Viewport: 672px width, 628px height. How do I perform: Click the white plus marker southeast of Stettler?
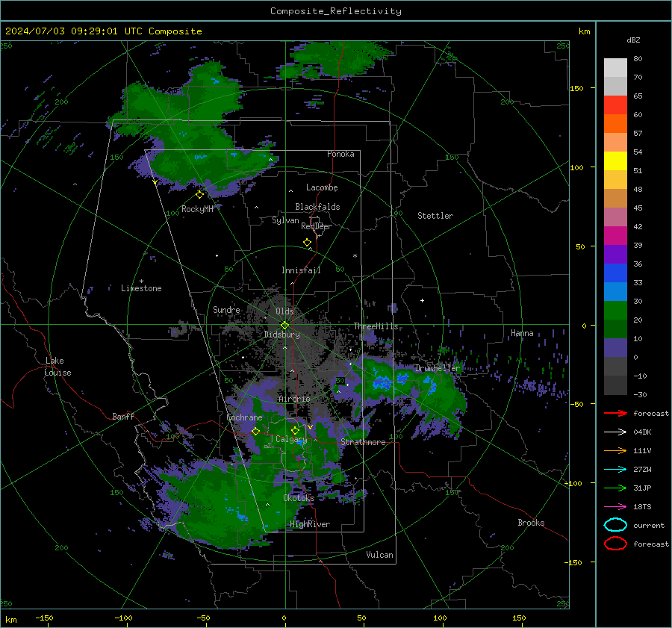tap(422, 300)
